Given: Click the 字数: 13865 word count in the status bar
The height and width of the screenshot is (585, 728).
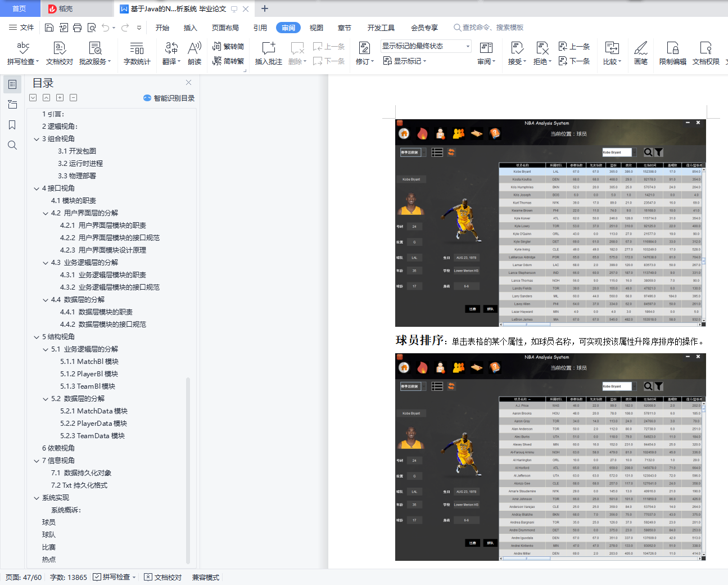Looking at the screenshot, I should pyautogui.click(x=69, y=577).
